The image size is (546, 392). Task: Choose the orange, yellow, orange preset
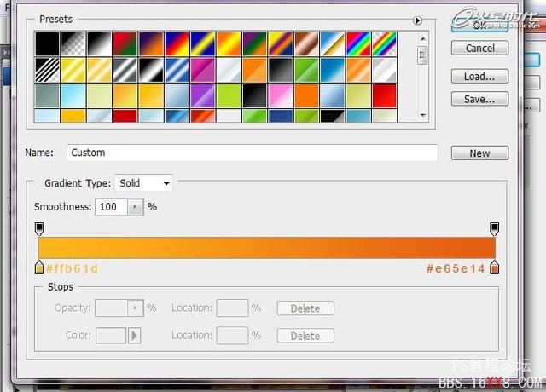click(229, 43)
